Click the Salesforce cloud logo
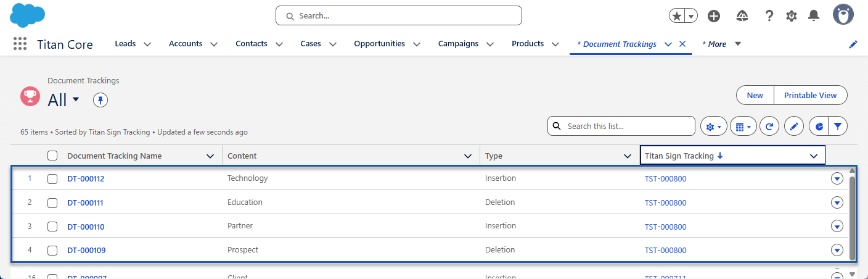Screen dimensions: 868x279 28,15
